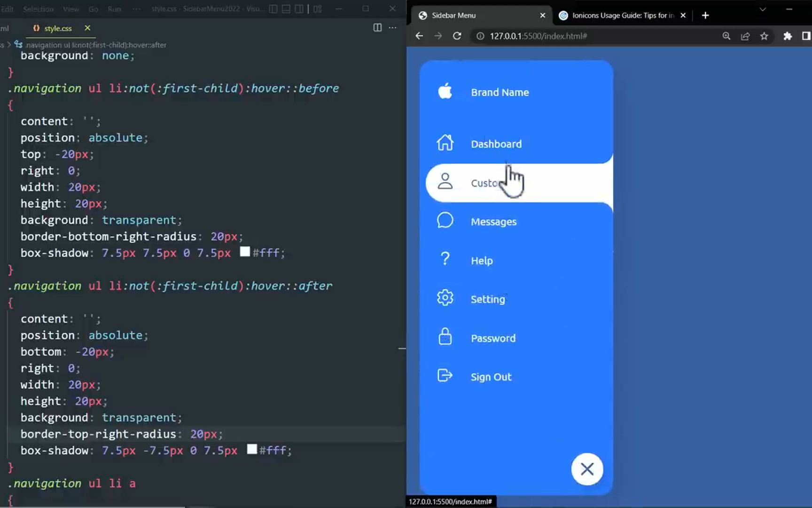The image size is (812, 508).
Task: Open the Messages menu link
Action: 493,222
